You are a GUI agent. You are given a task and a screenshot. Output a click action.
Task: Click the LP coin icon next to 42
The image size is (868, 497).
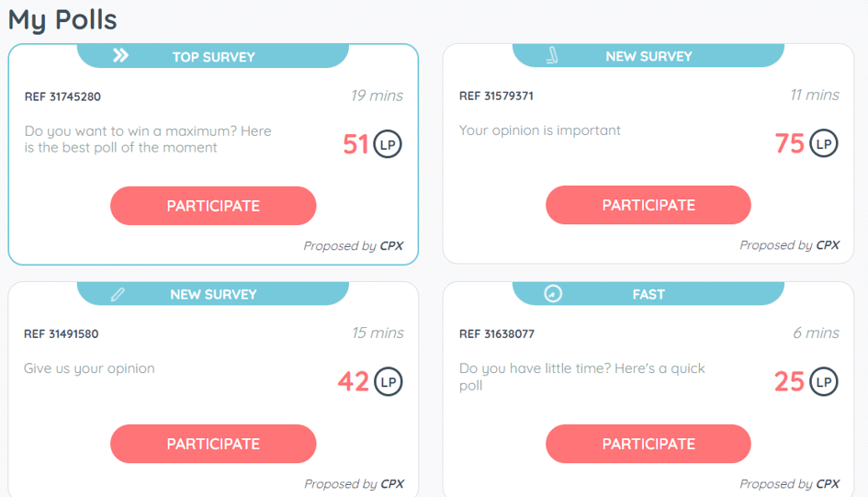pyautogui.click(x=388, y=382)
